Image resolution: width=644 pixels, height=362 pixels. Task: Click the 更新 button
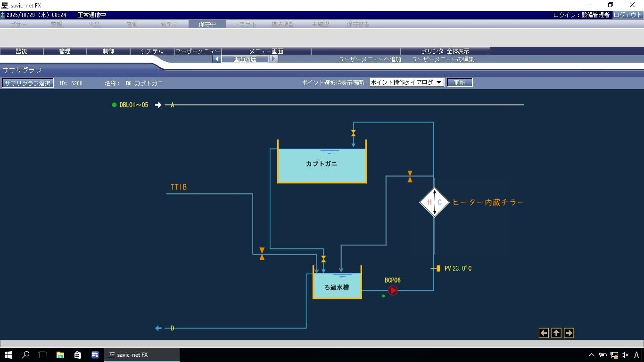tap(459, 82)
